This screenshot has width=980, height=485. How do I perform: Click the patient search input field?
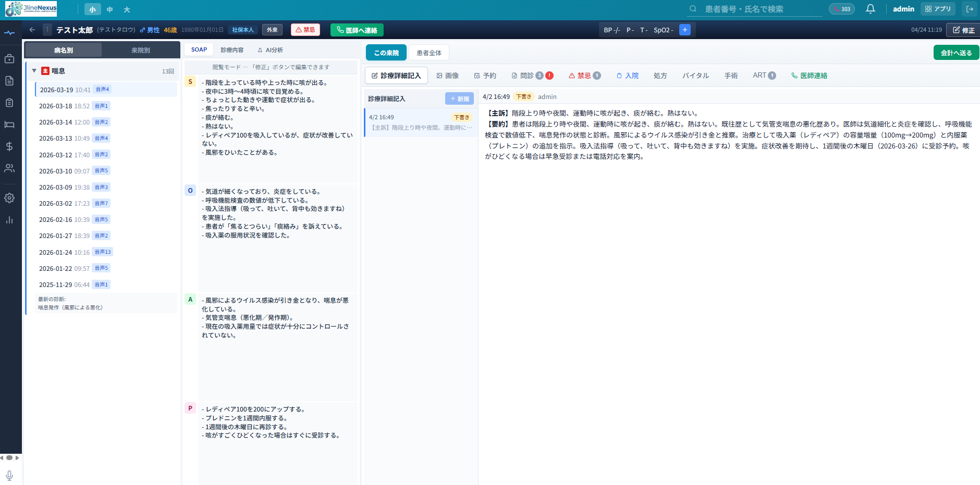(x=756, y=9)
